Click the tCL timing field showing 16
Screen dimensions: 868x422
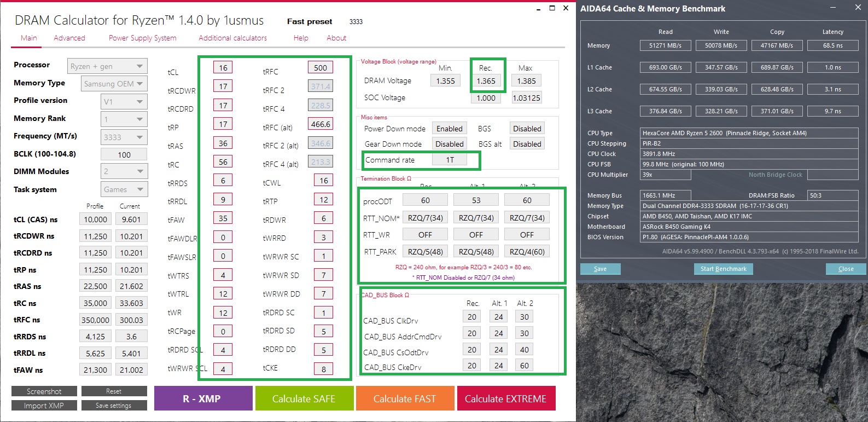[x=223, y=67]
